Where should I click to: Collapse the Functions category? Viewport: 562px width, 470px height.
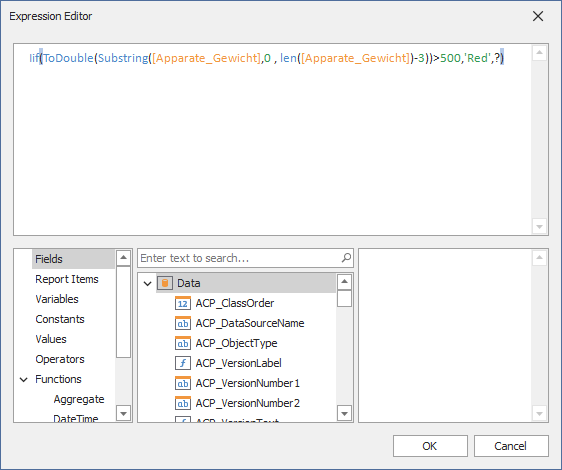[x=24, y=379]
